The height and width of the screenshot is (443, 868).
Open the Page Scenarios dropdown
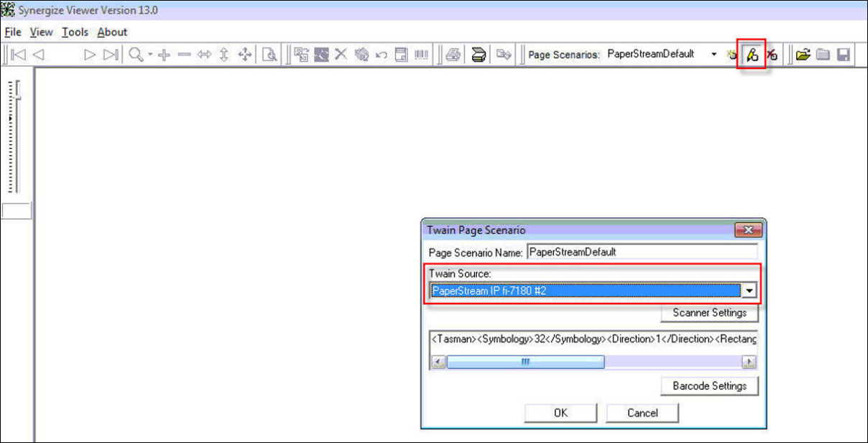click(x=713, y=55)
